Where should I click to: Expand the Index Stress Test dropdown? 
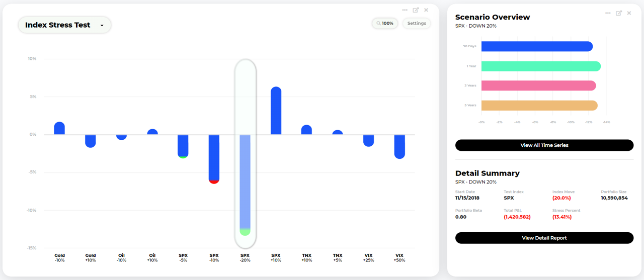(x=64, y=25)
